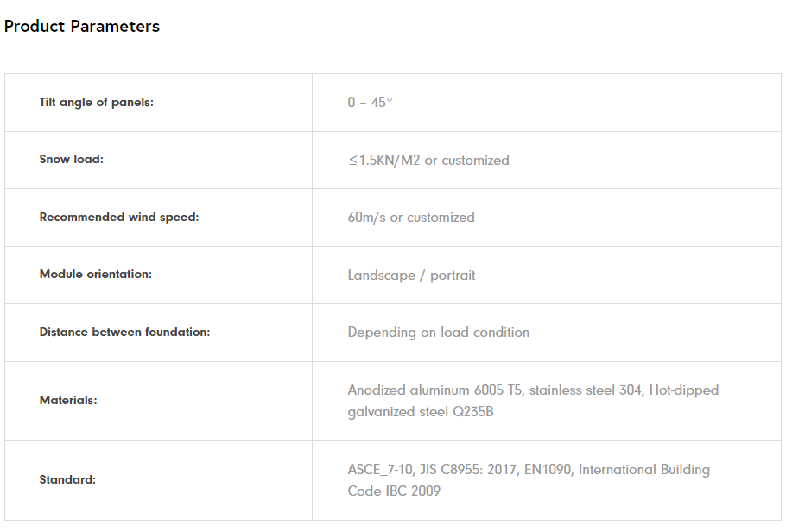Click the "Depending on load condition" text
Screen dimensions: 786x532
(x=438, y=332)
